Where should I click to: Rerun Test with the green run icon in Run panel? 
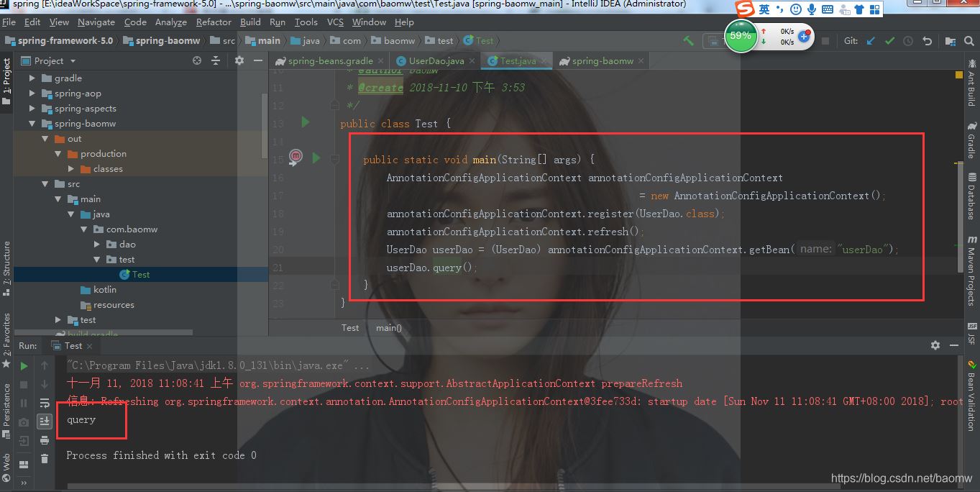[x=24, y=366]
